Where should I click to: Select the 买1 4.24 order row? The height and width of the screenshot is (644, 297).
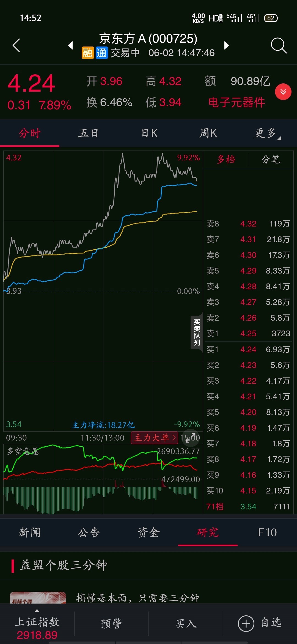[x=248, y=350]
